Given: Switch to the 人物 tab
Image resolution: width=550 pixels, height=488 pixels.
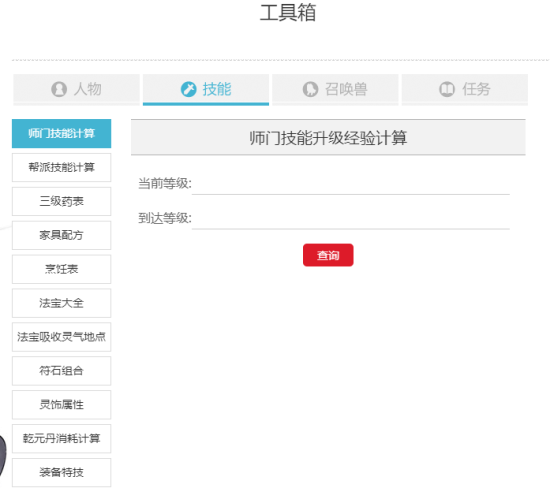Looking at the screenshot, I should [76, 89].
